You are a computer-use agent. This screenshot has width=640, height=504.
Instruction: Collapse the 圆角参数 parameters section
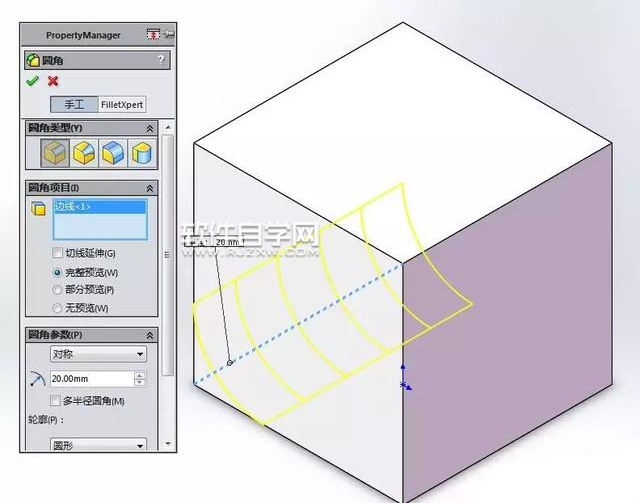click(x=150, y=335)
